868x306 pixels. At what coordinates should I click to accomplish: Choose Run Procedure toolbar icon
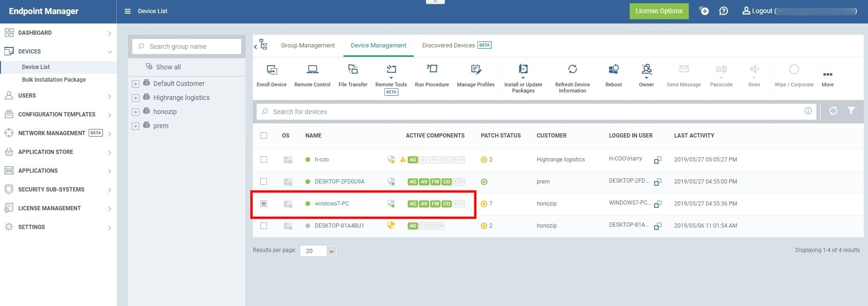point(432,69)
